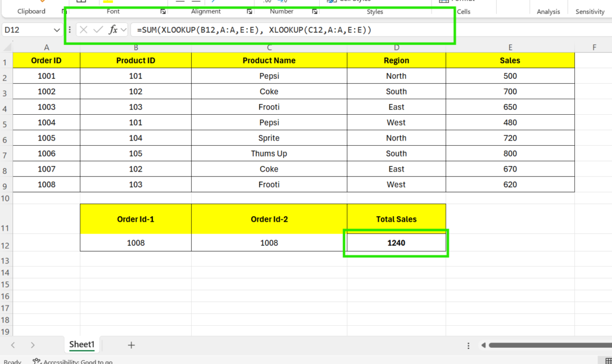
Task: Add a new sheet with plus icon
Action: click(131, 345)
